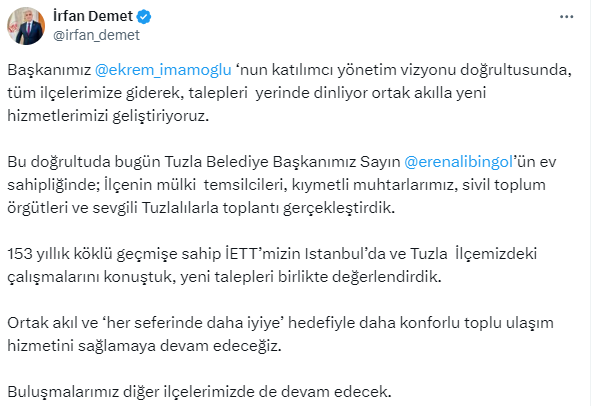Open the @irfan_demet handle link
The width and height of the screenshot is (591, 406).
(x=96, y=35)
